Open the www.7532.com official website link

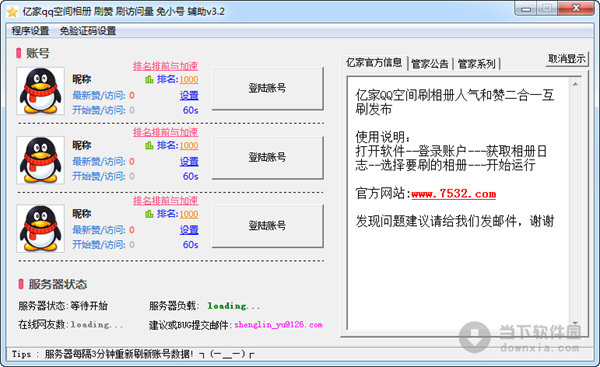coord(454,194)
